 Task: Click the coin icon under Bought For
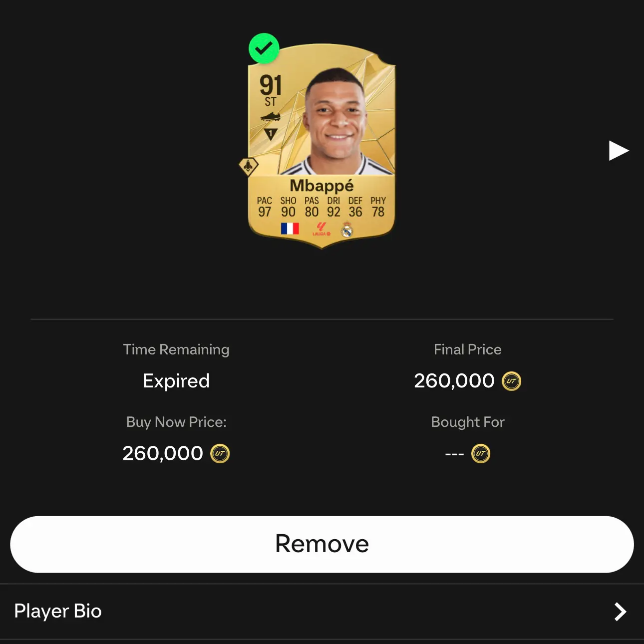point(481,453)
